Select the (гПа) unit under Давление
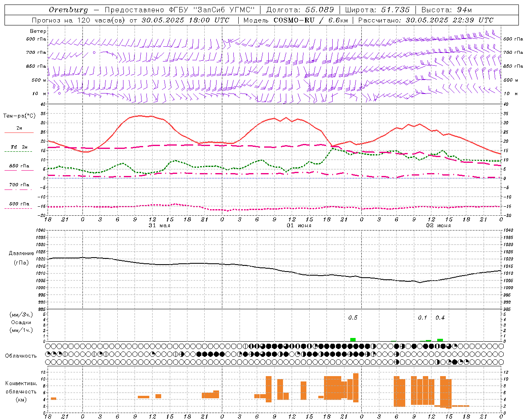525x420 pixels. (21, 263)
